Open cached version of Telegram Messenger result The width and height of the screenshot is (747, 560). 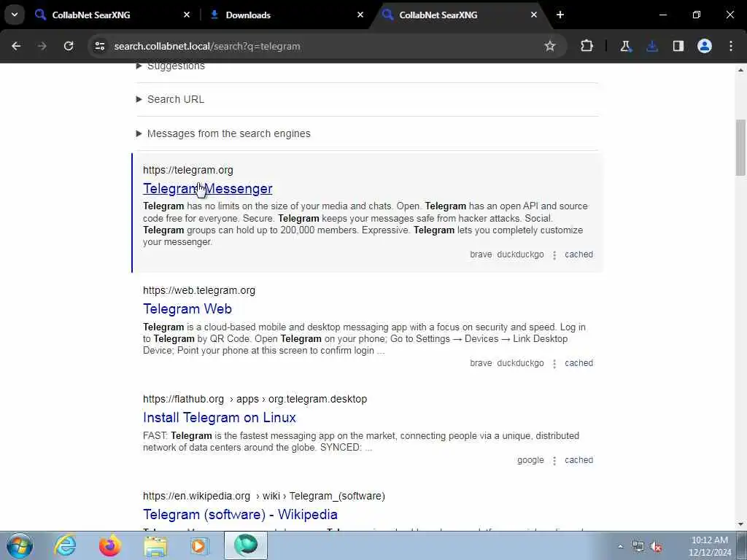pyautogui.click(x=578, y=254)
